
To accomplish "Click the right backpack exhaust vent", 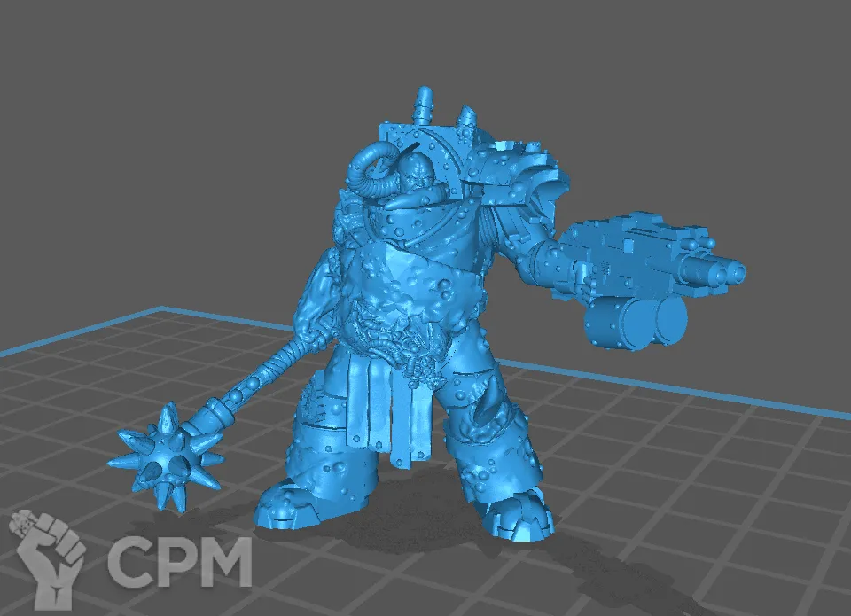I will 466,118.
